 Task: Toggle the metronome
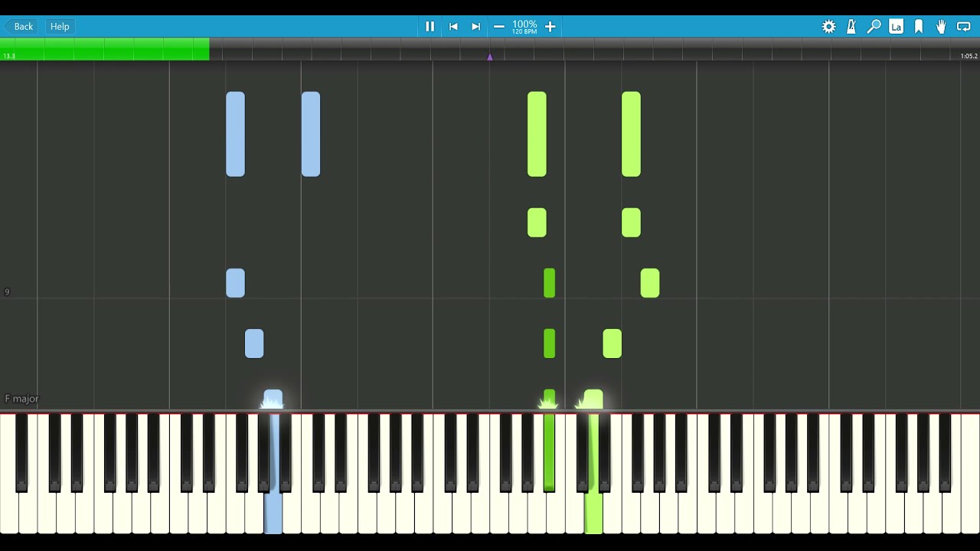pos(851,27)
